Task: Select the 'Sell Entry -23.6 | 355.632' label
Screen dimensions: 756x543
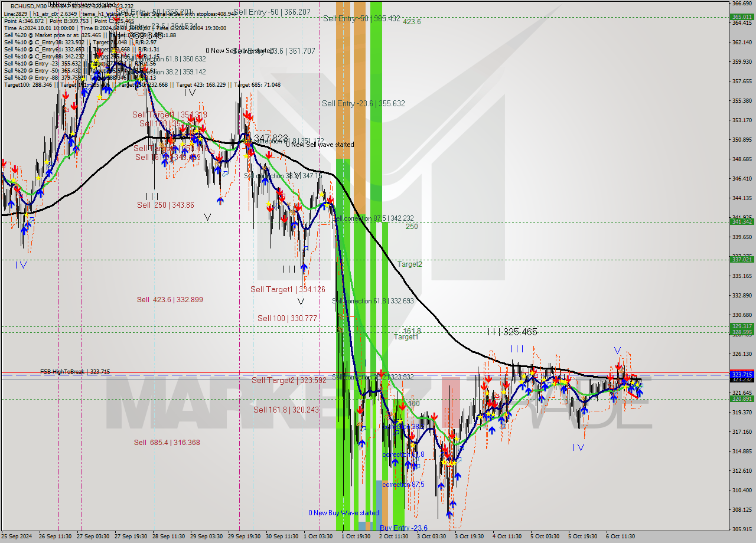Action: 363,103
